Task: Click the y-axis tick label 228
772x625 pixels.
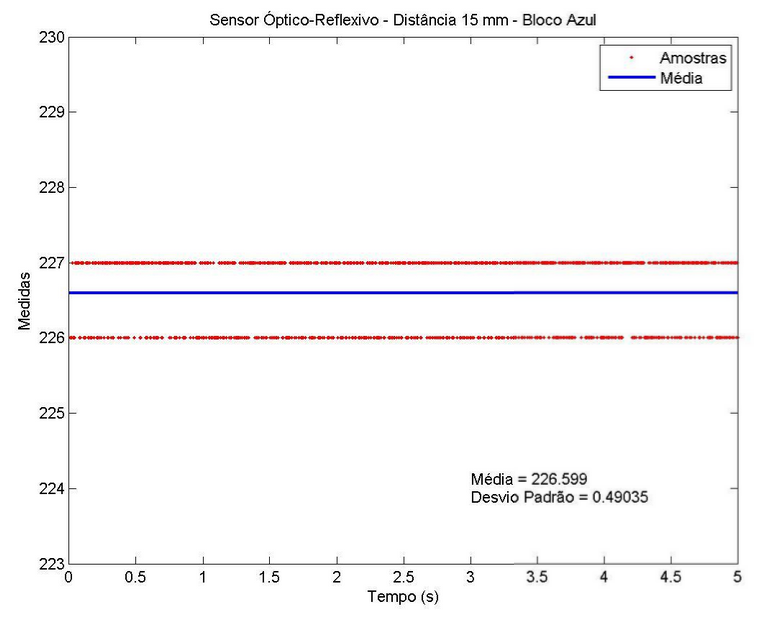Action: pos(52,188)
